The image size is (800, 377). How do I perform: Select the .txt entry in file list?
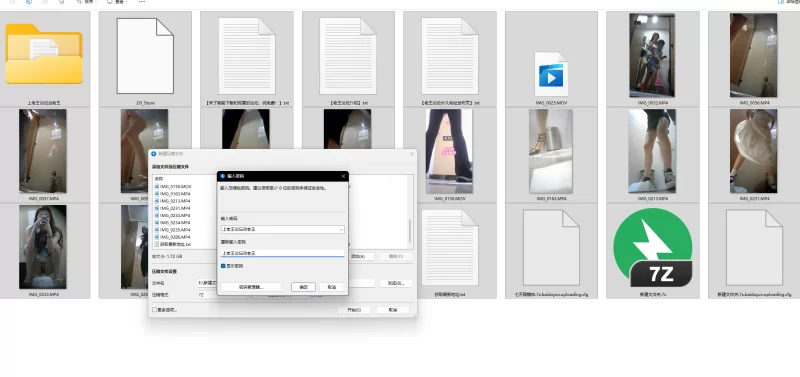click(x=172, y=244)
